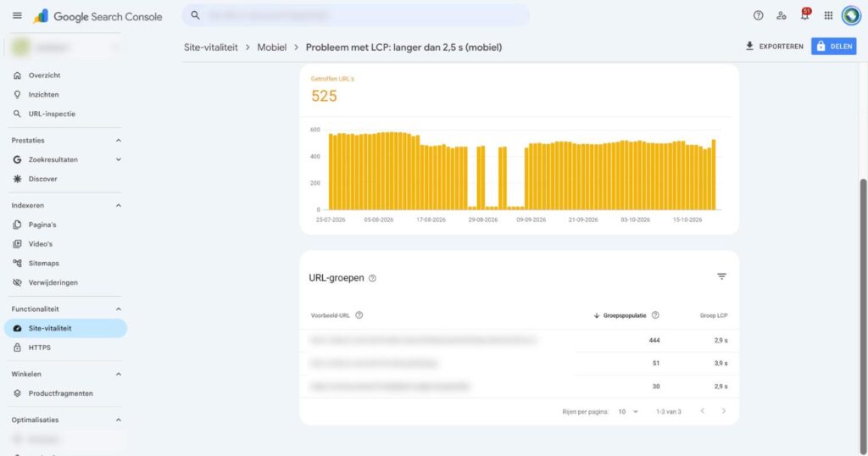
Task: Show help for Voorbeeld-URL column
Action: click(x=359, y=315)
